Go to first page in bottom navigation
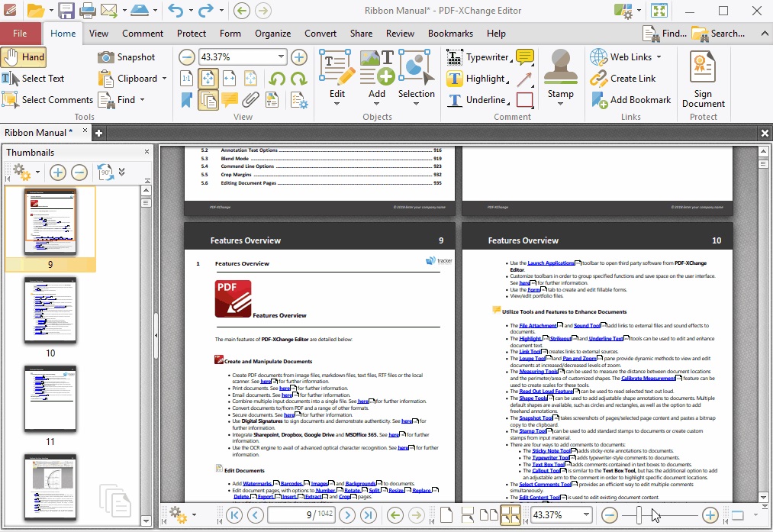The height and width of the screenshot is (532, 773). pyautogui.click(x=234, y=515)
